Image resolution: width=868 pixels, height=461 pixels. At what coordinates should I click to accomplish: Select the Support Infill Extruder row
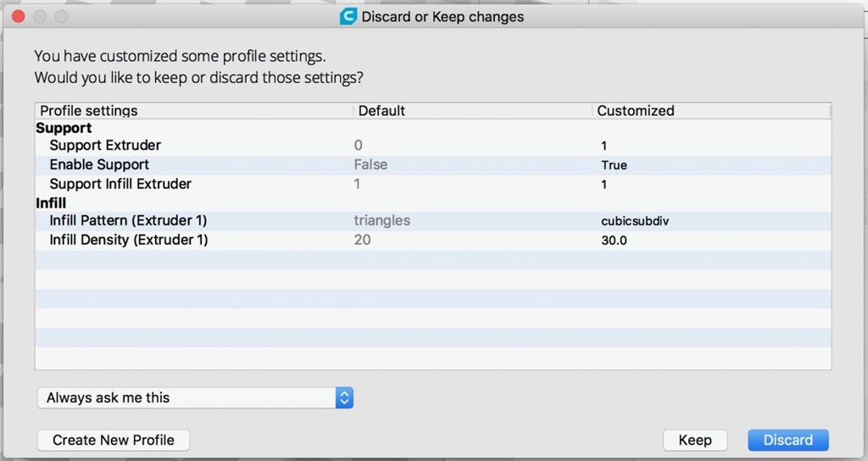(433, 184)
